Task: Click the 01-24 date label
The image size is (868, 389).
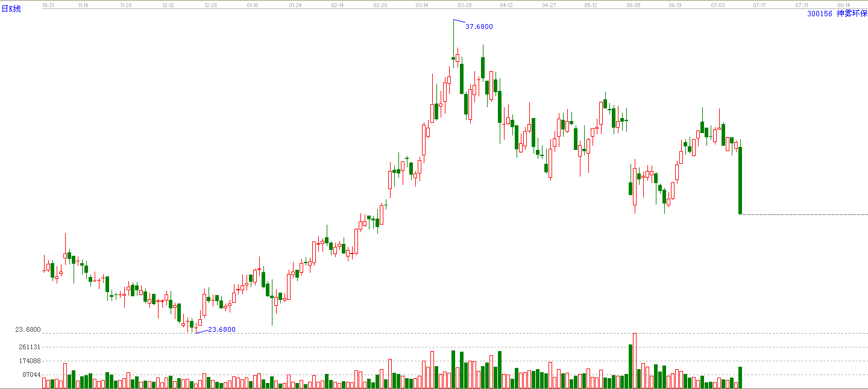Action: click(x=295, y=4)
